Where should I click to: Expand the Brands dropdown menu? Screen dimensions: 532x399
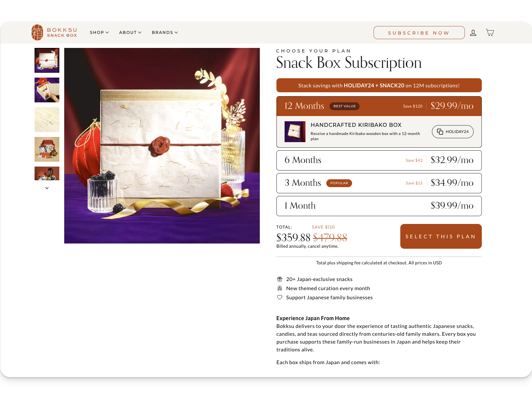[x=165, y=33]
